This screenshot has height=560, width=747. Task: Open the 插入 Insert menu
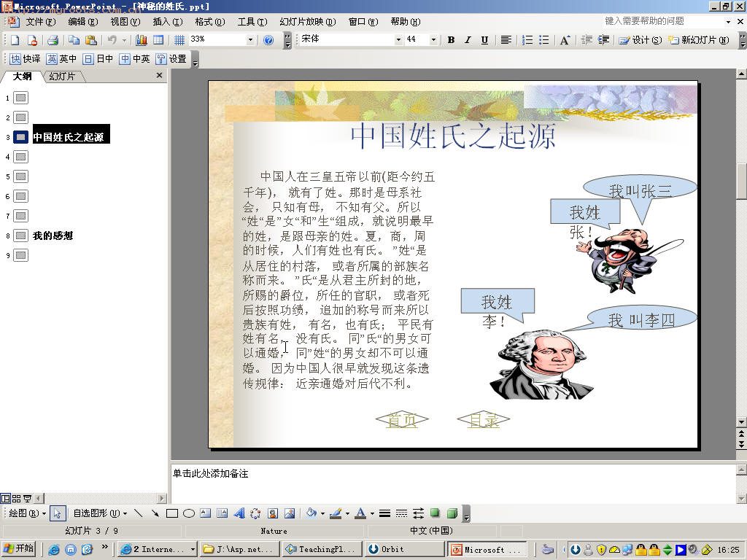[x=168, y=21]
